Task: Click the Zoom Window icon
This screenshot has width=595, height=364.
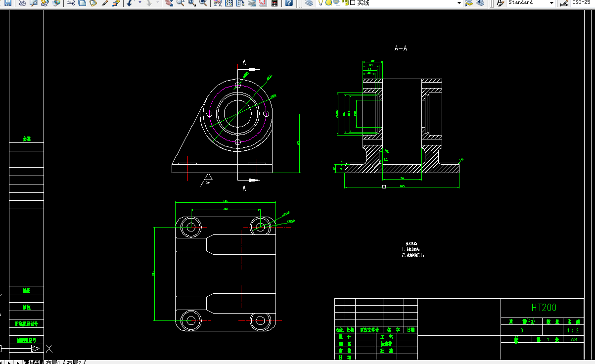Action: point(192,3)
